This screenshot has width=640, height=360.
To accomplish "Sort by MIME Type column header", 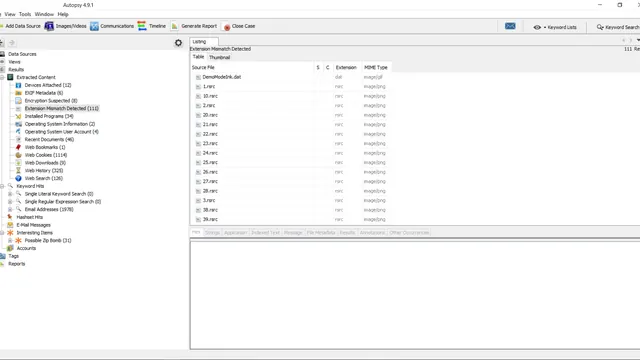I will point(376,68).
